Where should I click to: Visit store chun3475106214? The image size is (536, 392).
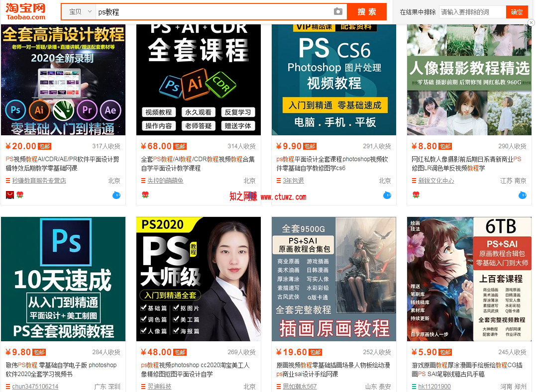point(35,387)
